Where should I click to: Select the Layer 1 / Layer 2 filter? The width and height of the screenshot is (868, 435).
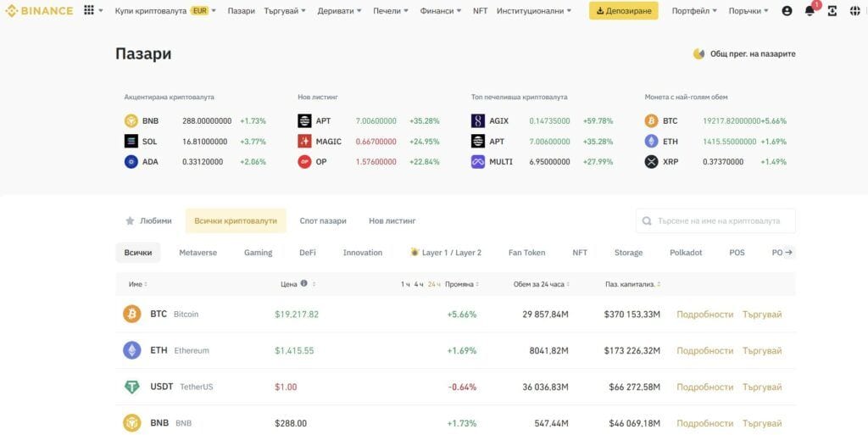pos(446,253)
